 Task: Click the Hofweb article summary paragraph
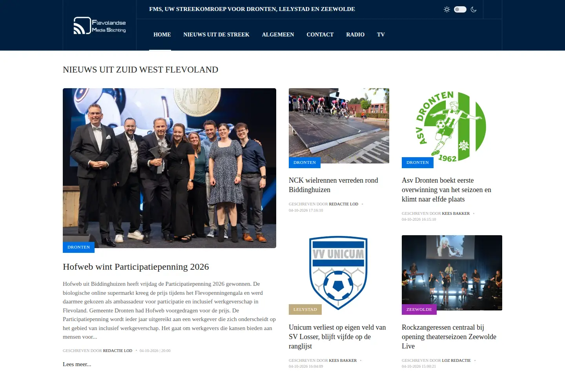[x=169, y=310]
